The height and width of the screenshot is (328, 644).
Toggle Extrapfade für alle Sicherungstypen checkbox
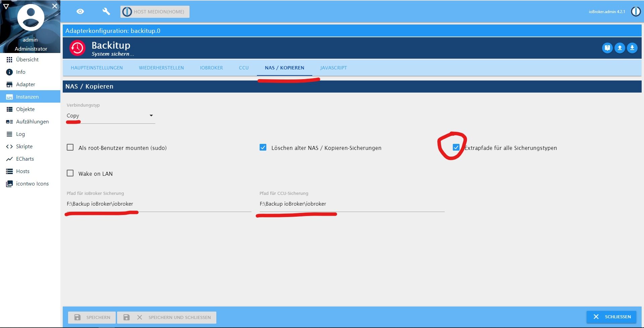456,147
